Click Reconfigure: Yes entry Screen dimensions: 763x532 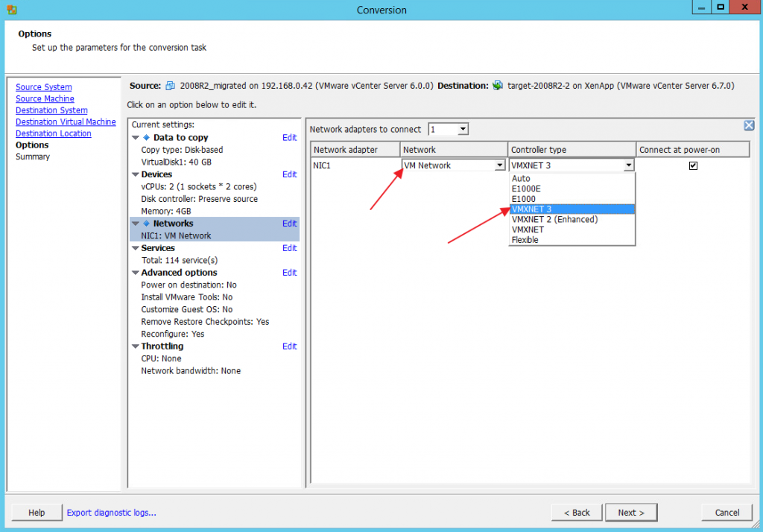173,335
